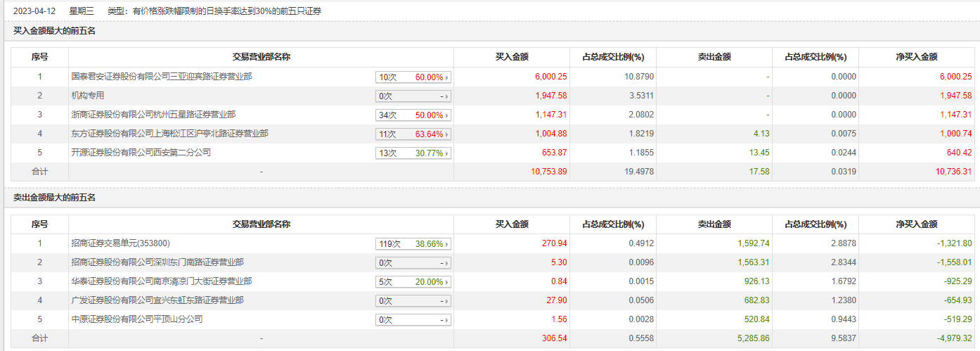Expand the 119次 38.66% stats box
The image size is (980, 351).
tap(413, 244)
